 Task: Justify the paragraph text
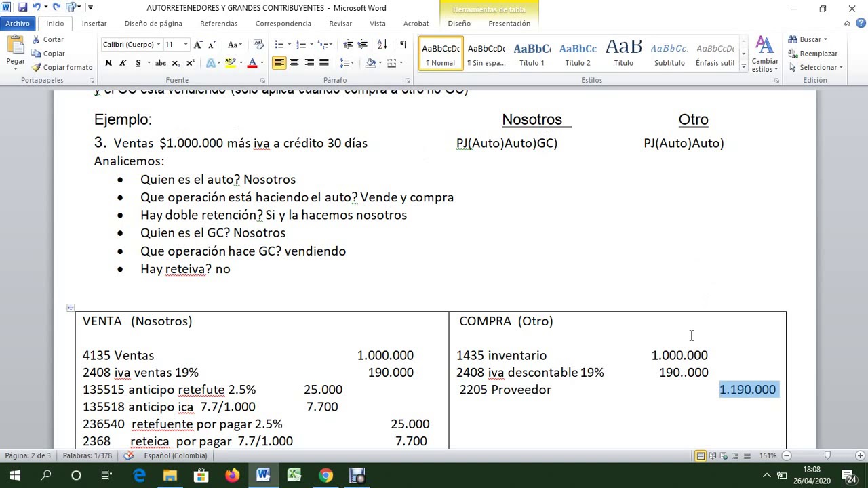[324, 63]
